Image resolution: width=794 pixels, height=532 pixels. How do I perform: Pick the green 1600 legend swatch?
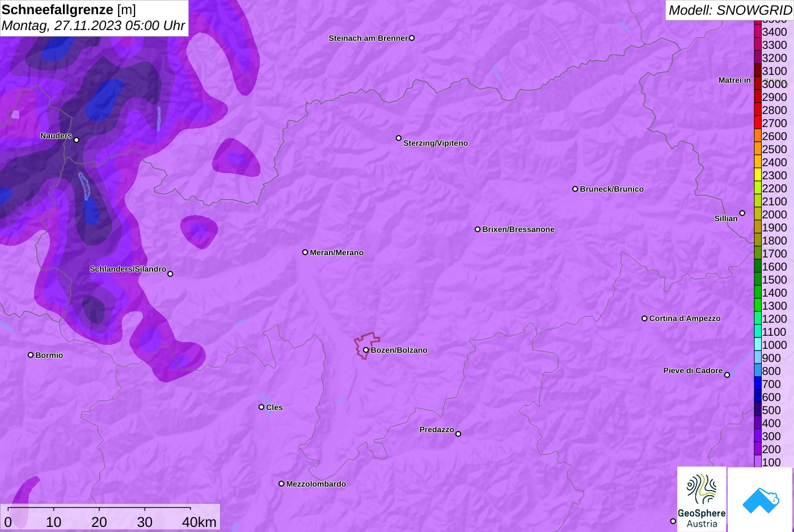tap(758, 267)
